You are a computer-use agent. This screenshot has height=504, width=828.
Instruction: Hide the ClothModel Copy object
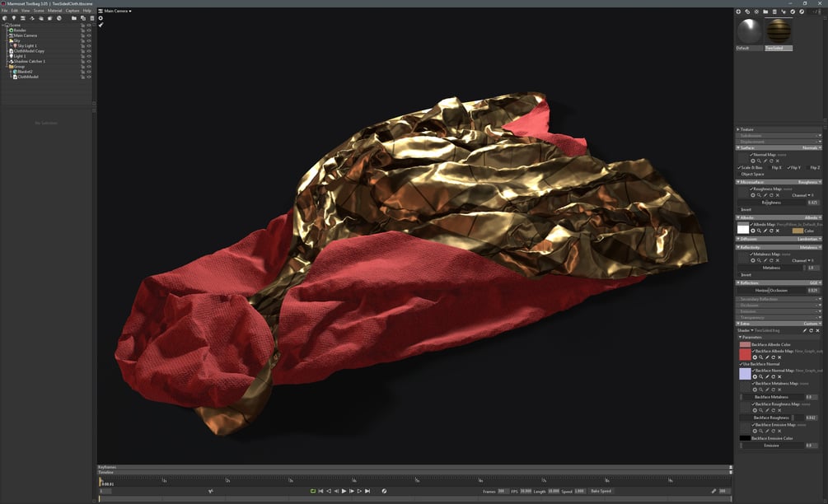point(89,51)
